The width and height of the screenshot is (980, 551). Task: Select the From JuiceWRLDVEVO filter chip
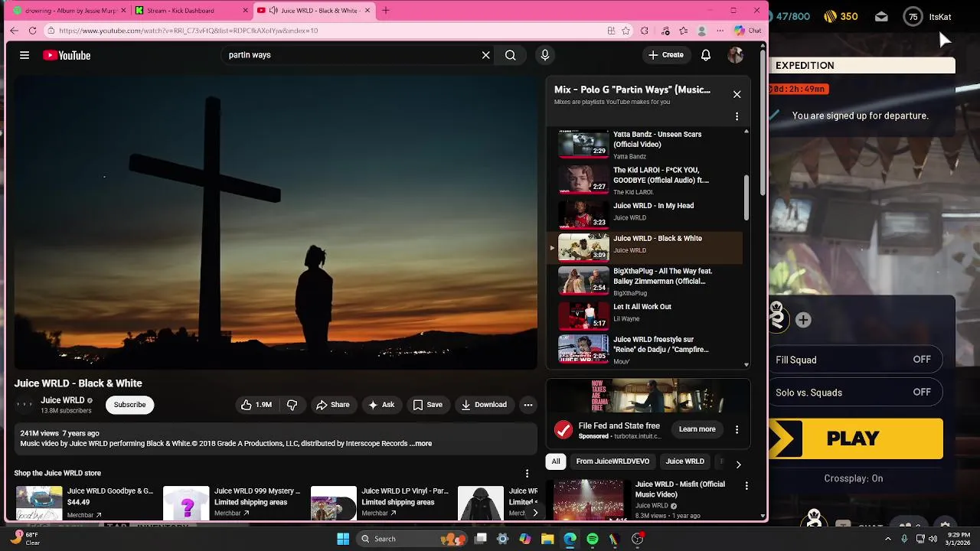pyautogui.click(x=612, y=461)
